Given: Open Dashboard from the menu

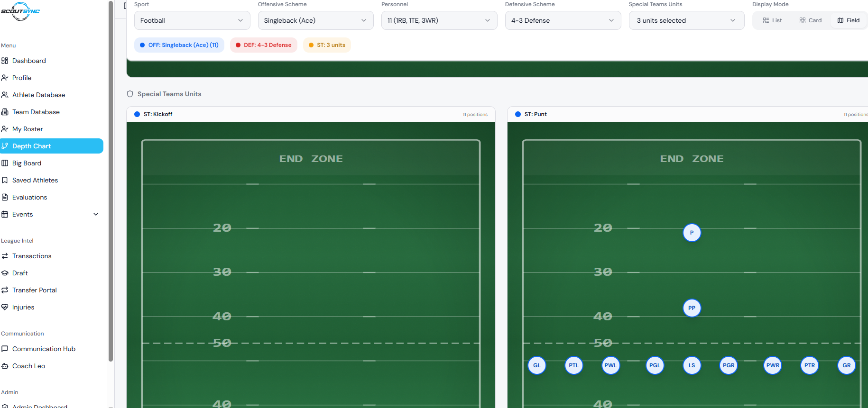Looking at the screenshot, I should 52,61.
